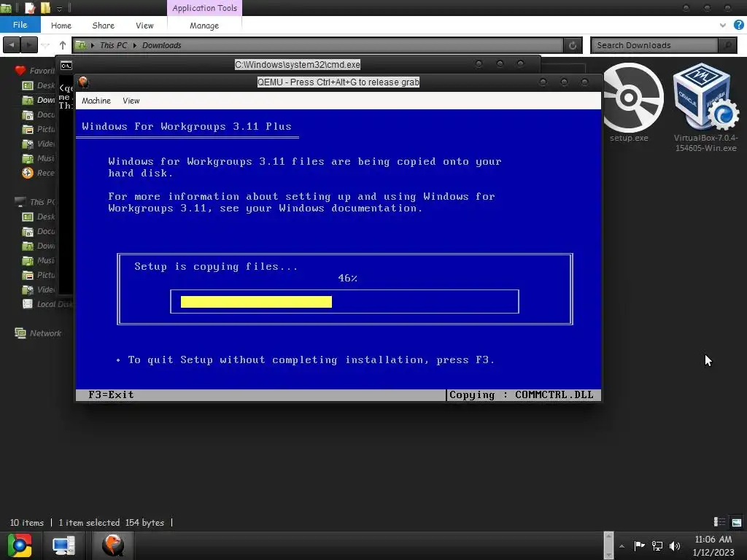Activate the QEMU taskbar button
Image resolution: width=747 pixels, height=560 pixels.
112,545
